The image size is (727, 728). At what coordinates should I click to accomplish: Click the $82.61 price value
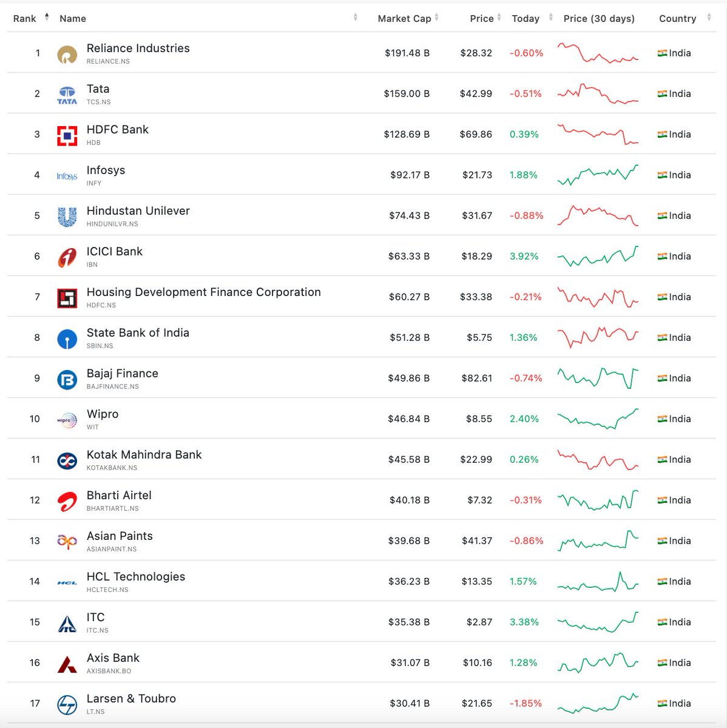click(477, 379)
